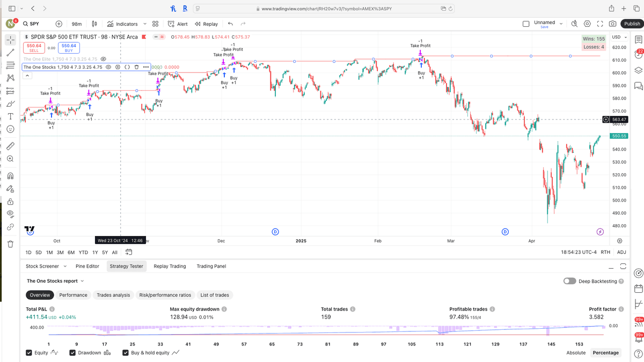This screenshot has width=644, height=362.
Task: Hide The One Stocks indicator
Action: [108, 67]
